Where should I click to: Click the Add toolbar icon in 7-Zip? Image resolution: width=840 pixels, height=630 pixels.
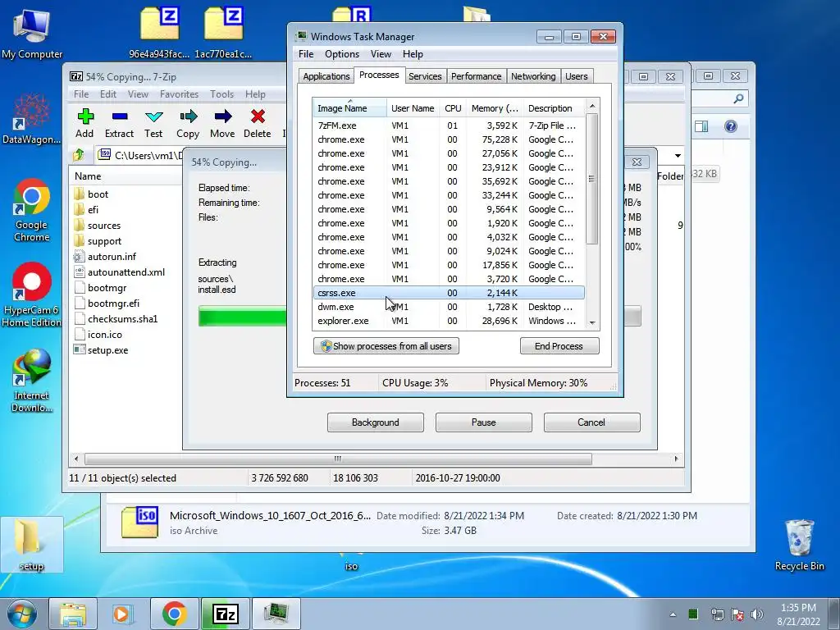(x=84, y=123)
